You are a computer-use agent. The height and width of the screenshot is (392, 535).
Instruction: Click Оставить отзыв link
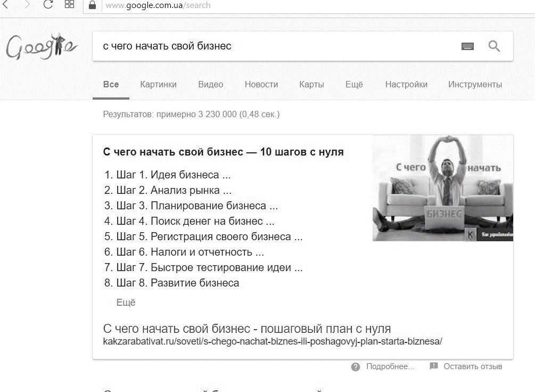click(x=473, y=366)
